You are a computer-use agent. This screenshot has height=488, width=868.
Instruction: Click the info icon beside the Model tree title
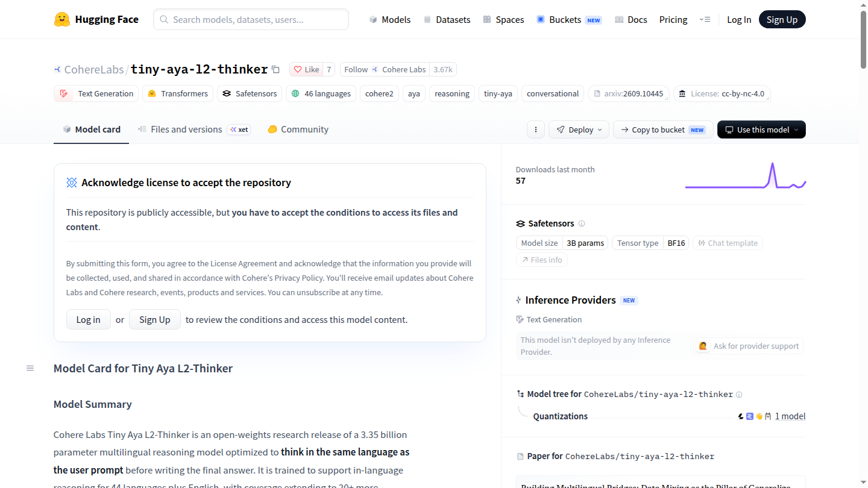point(739,395)
